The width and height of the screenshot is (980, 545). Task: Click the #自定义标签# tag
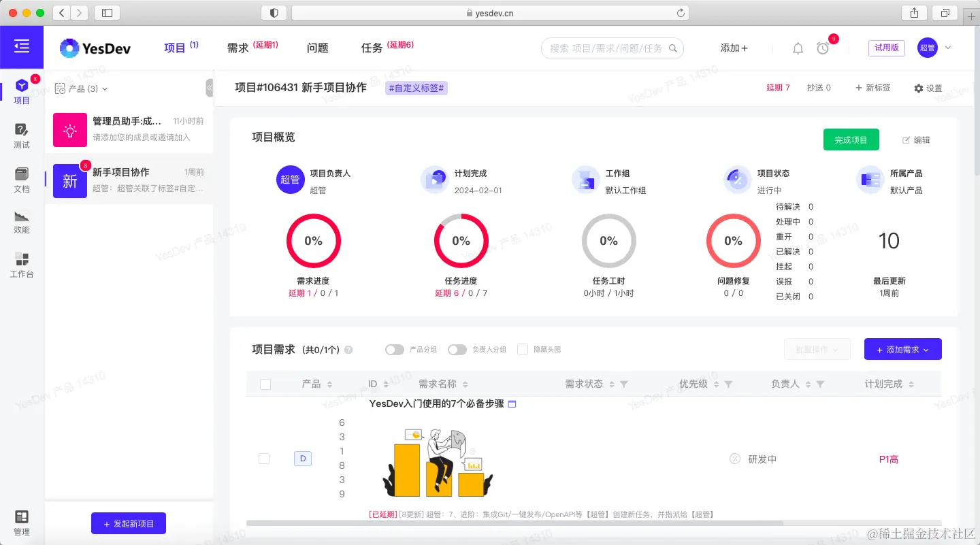[416, 88]
